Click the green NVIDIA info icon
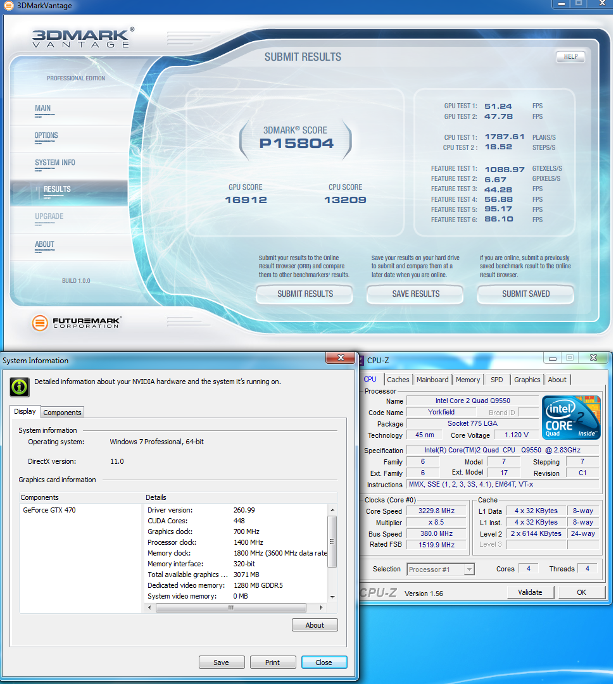Viewport: 616px width, 684px height. [x=20, y=387]
